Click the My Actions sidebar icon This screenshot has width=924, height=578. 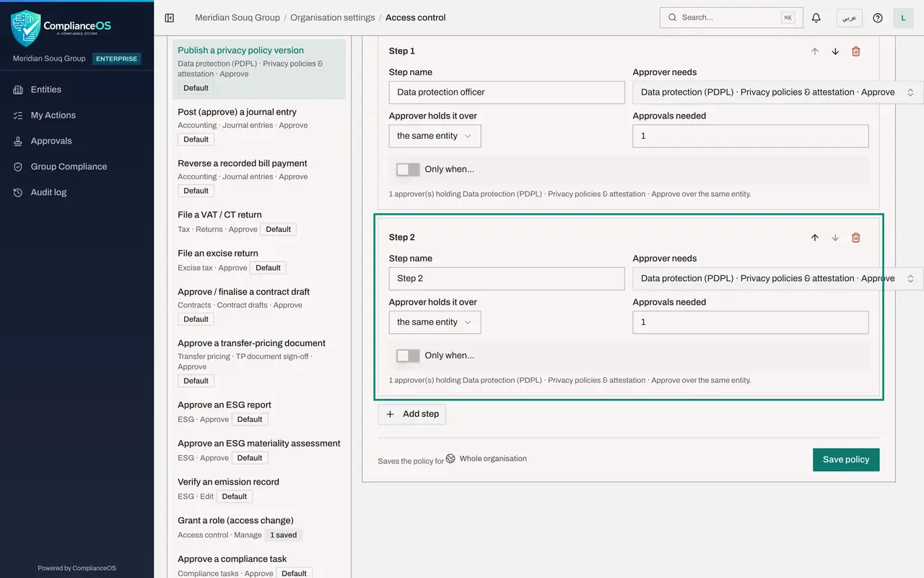click(18, 116)
